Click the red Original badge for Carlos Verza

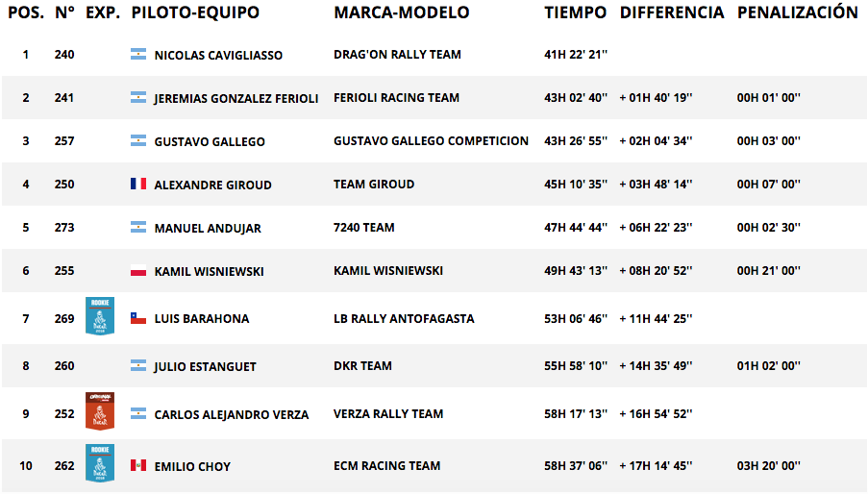[100, 411]
